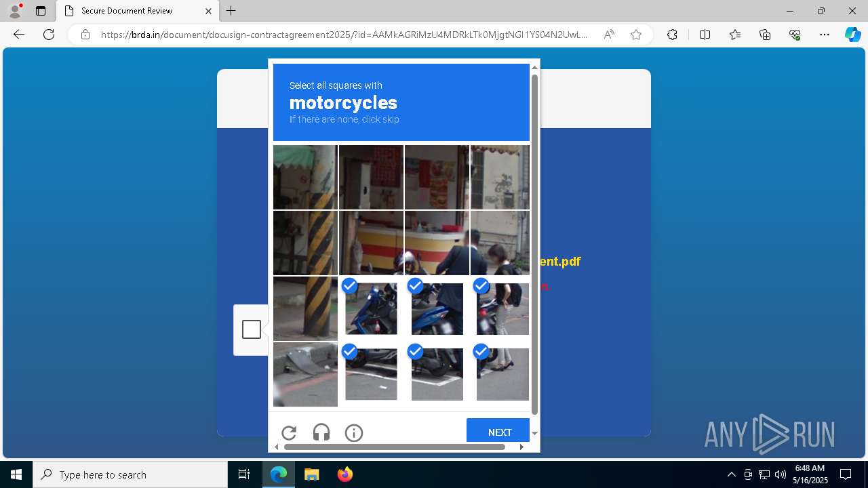Select top-row tile with red menu signs

click(437, 177)
